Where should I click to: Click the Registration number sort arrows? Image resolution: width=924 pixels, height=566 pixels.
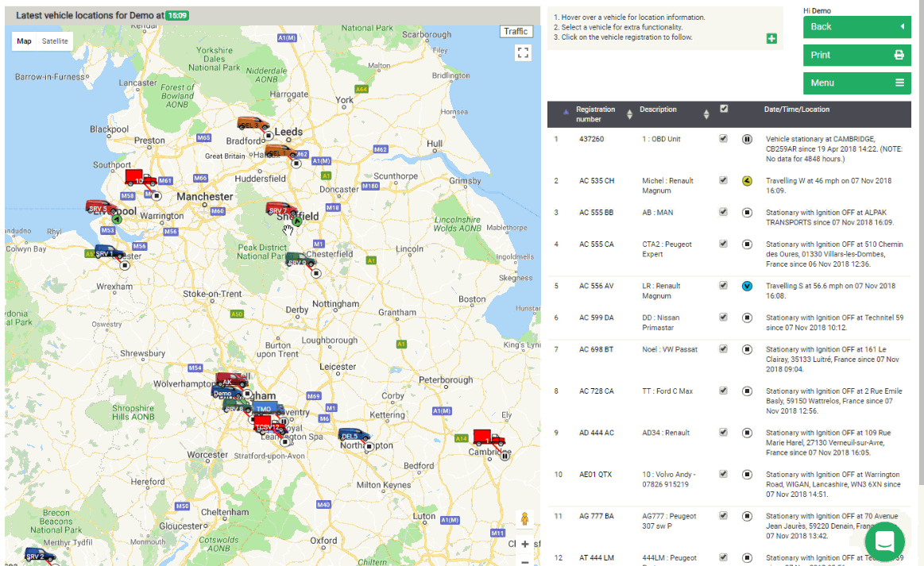[x=631, y=114]
